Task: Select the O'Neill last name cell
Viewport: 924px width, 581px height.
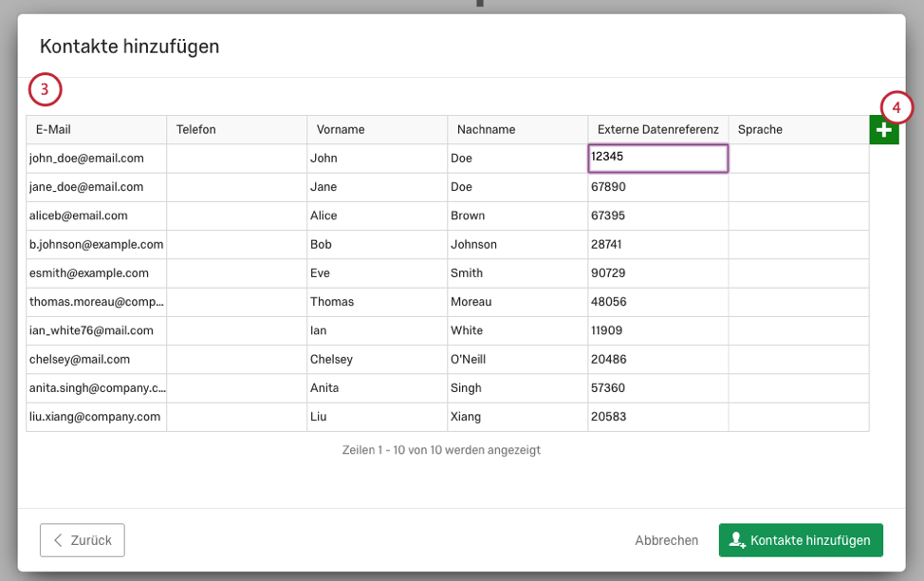Action: (517, 359)
